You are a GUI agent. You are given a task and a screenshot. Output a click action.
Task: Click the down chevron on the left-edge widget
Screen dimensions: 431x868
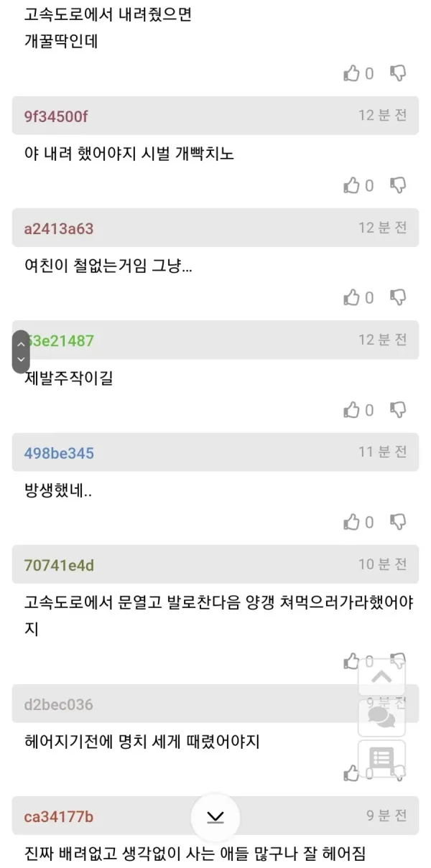(21, 359)
